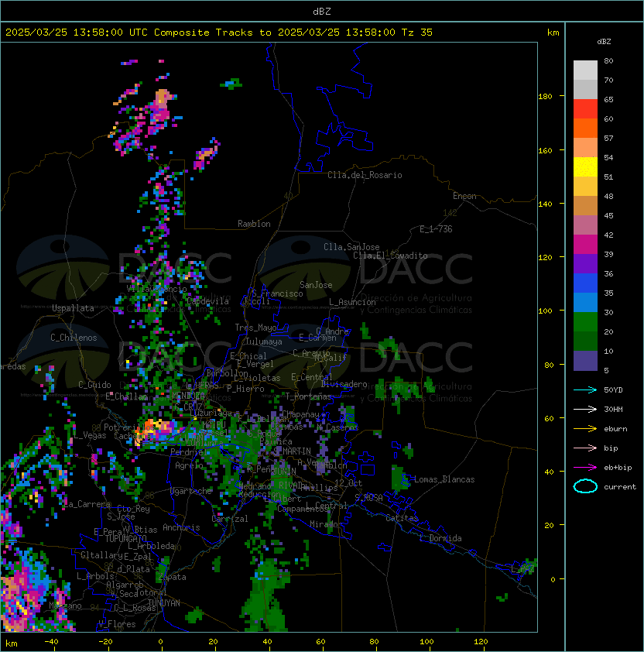The image size is (644, 652).
Task: Click the 'Uspallata' place label
Action: pyautogui.click(x=73, y=308)
